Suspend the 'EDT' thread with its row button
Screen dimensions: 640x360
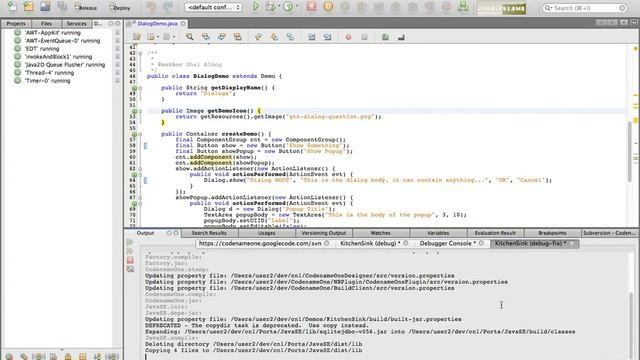117,49
